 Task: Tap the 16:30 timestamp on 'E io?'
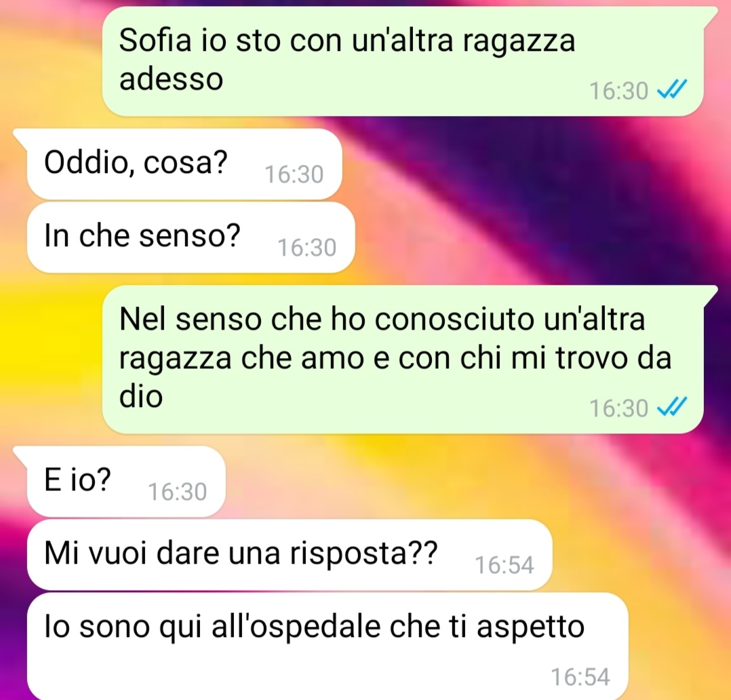178,492
